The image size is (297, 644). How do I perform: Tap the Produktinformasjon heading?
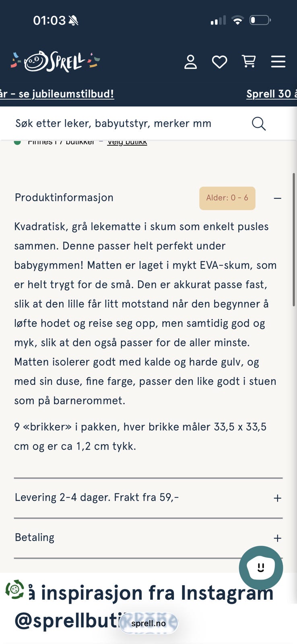(x=64, y=198)
